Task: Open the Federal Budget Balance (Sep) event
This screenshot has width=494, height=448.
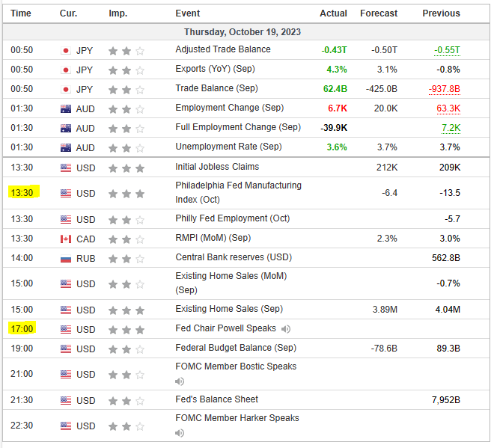Action: (x=236, y=348)
